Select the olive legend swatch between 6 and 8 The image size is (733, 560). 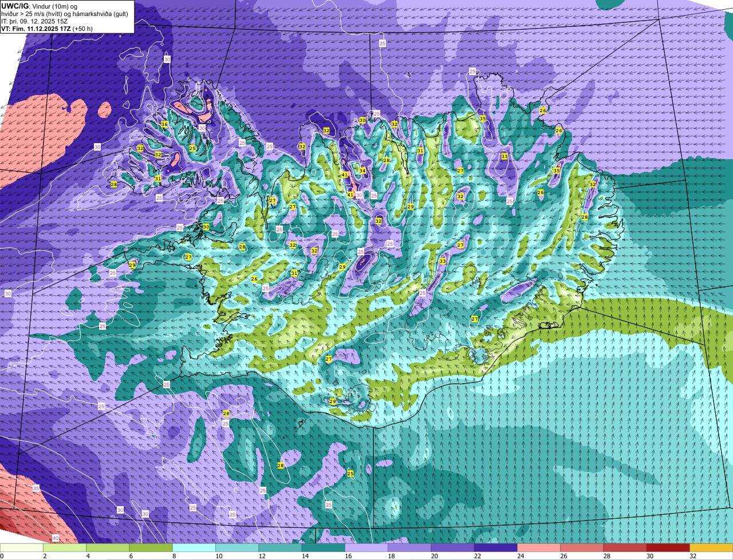tap(151, 548)
